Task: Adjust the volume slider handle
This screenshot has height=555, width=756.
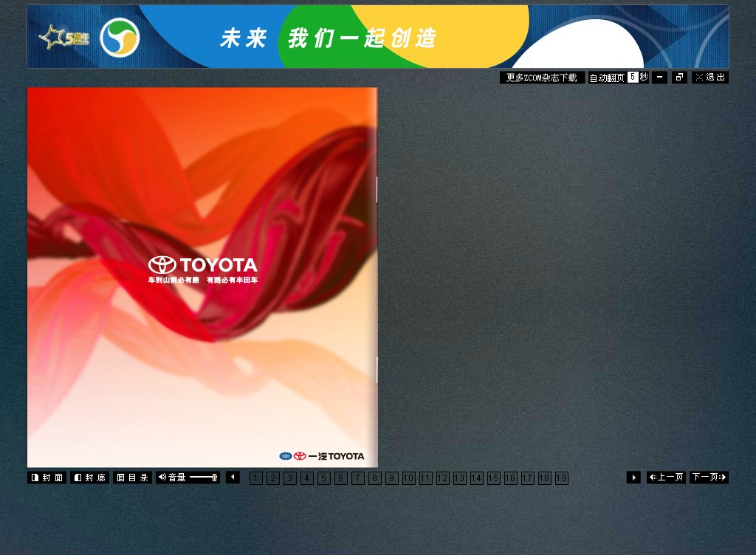Action: point(215,478)
